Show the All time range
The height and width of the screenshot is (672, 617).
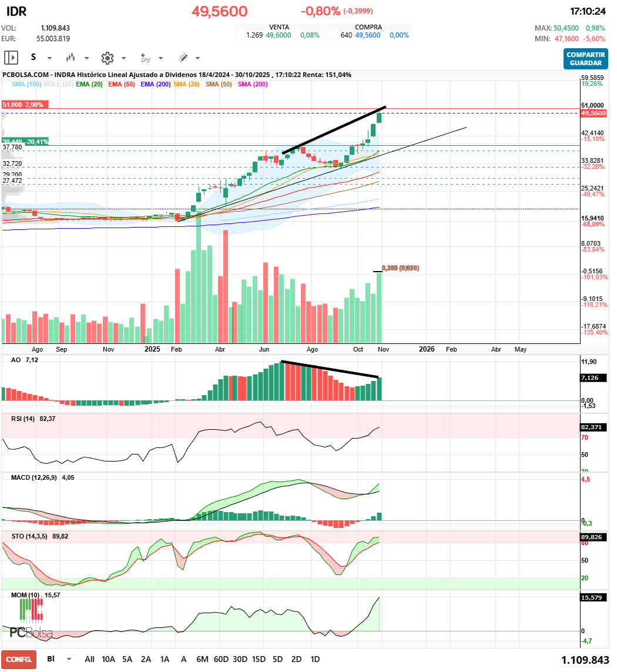coord(89,659)
